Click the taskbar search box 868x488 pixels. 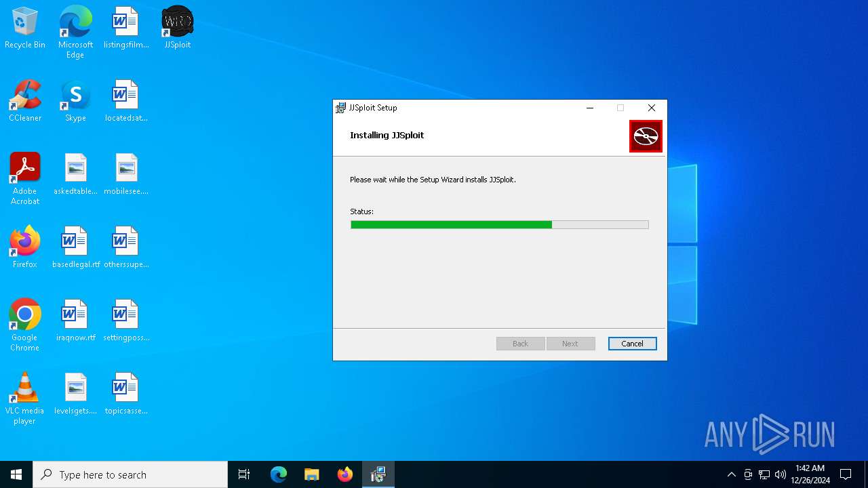pos(130,474)
